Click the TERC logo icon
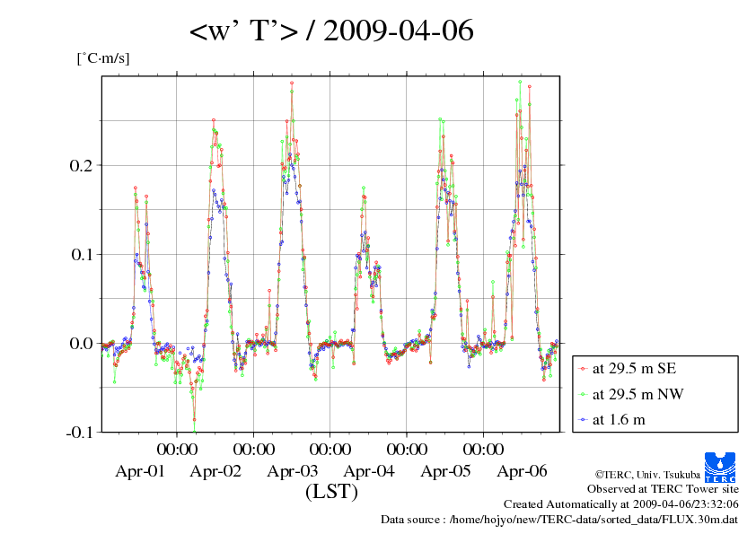Viewport: 756px width, 534px height. click(x=719, y=467)
